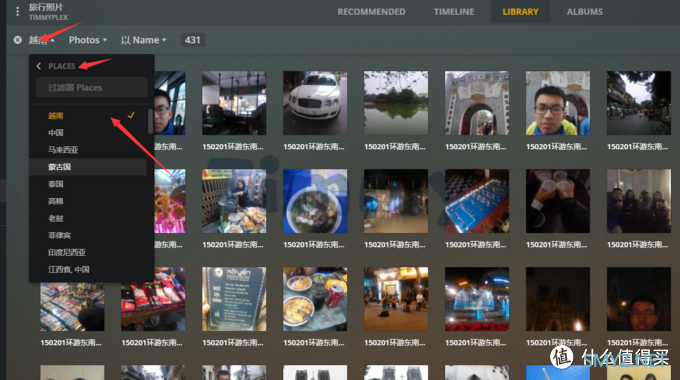The width and height of the screenshot is (680, 380).
Task: Open the blue fountain night photo thumbnail
Action: click(x=477, y=299)
